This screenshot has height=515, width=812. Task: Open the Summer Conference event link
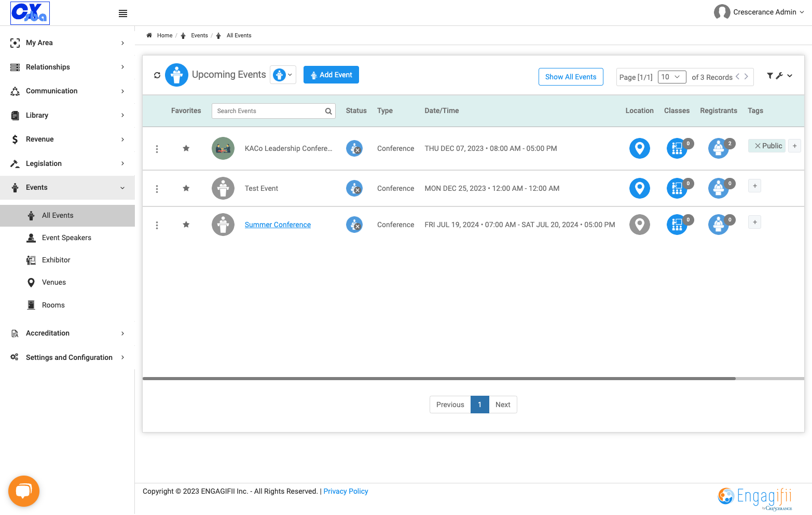click(278, 225)
